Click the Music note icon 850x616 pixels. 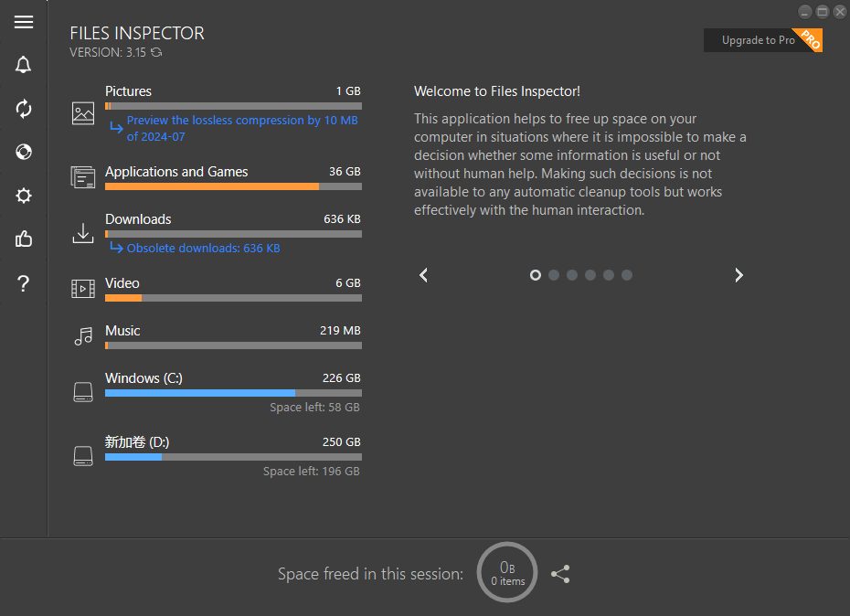83,336
